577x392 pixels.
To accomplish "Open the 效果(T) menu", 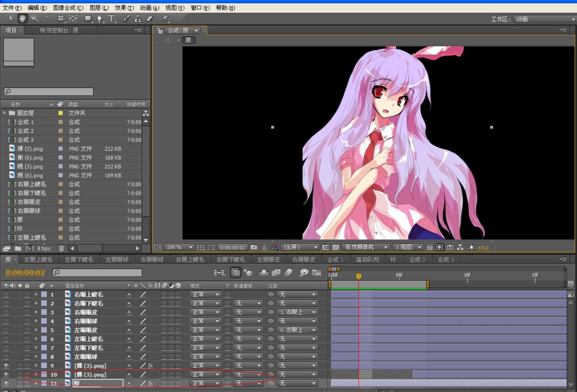I will [x=124, y=8].
